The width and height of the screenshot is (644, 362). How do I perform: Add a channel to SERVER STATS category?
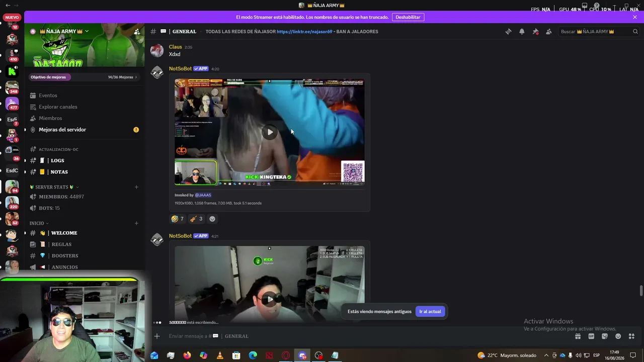pos(136,187)
